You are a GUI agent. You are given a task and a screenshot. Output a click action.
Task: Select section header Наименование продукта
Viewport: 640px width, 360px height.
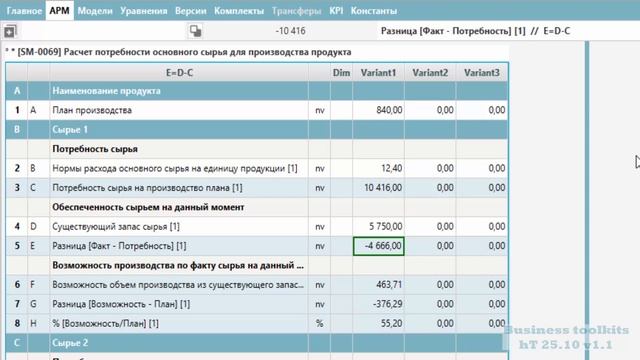pyautogui.click(x=106, y=91)
